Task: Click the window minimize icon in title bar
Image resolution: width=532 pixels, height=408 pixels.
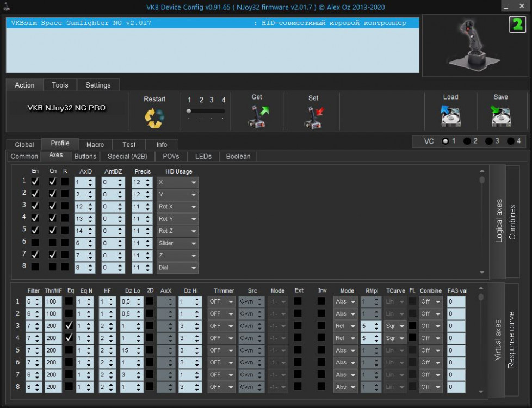Action: [507, 7]
